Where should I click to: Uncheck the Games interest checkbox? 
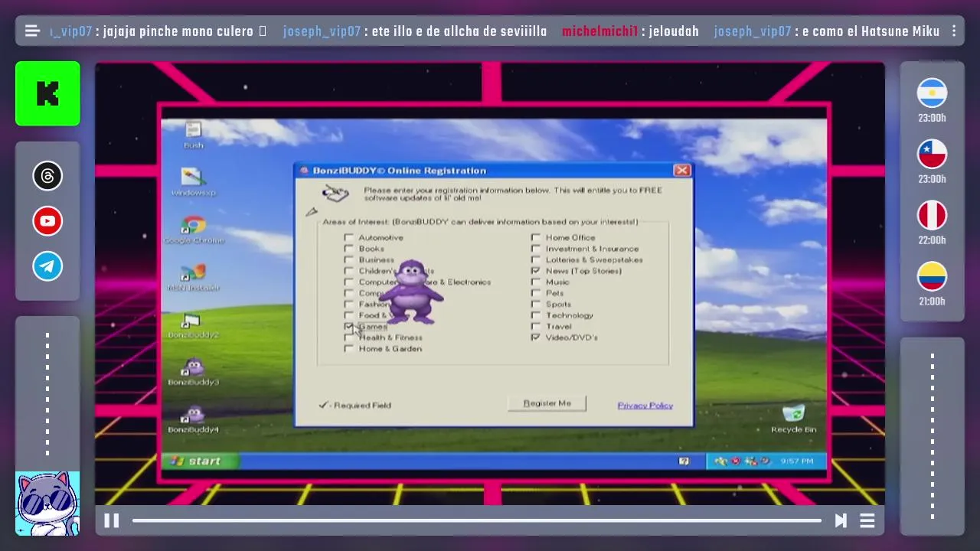(x=349, y=326)
